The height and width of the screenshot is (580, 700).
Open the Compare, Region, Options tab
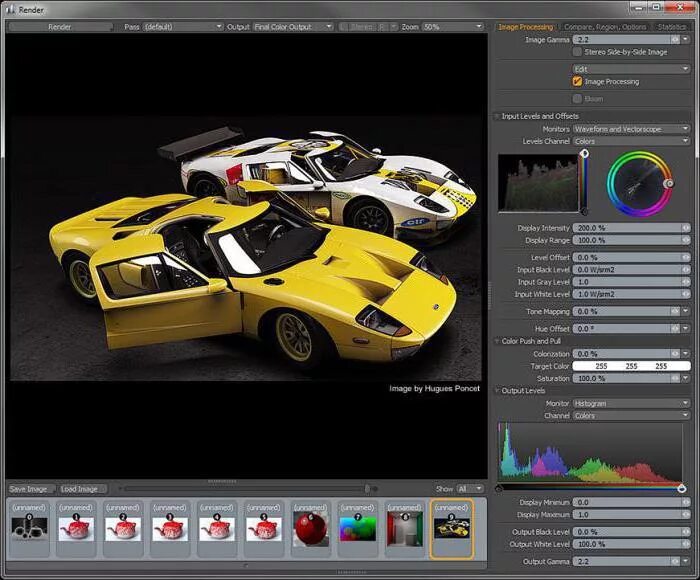(x=606, y=27)
